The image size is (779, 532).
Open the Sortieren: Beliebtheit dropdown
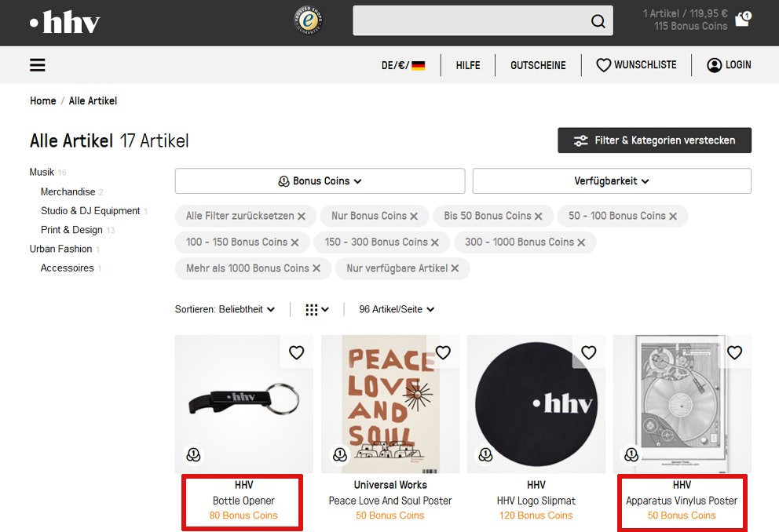225,309
